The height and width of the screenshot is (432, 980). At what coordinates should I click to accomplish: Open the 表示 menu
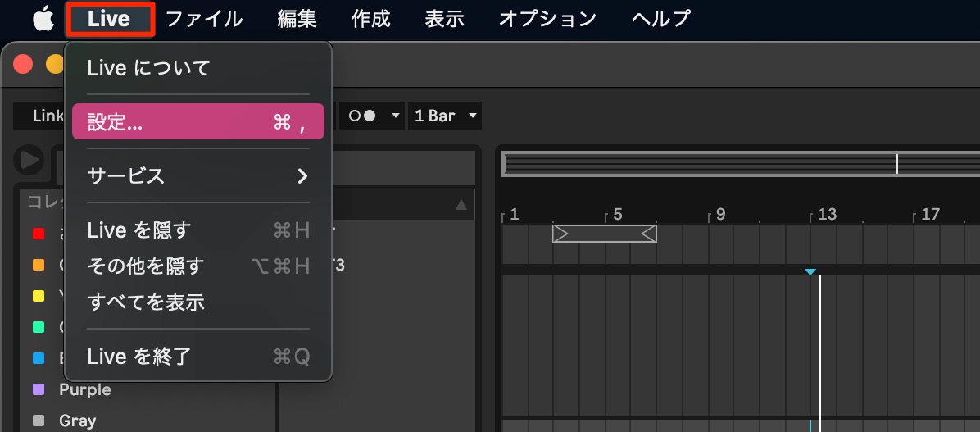444,19
